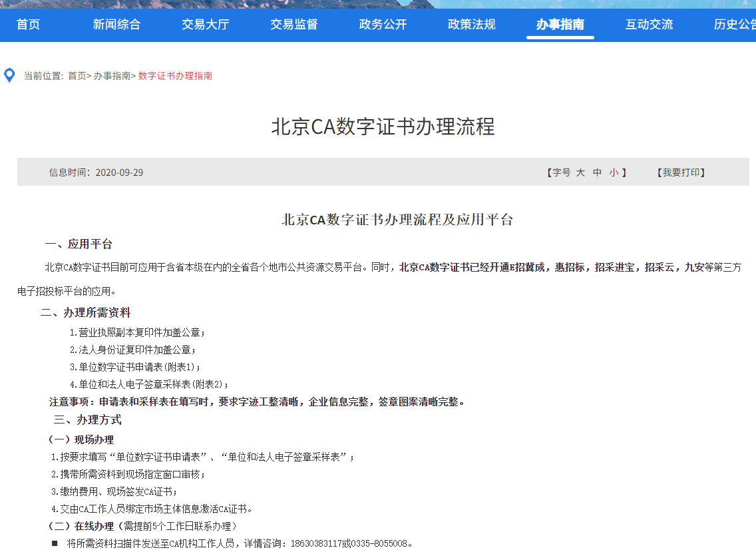Click the 北京CA数字证书办理流程 page title

click(383, 127)
